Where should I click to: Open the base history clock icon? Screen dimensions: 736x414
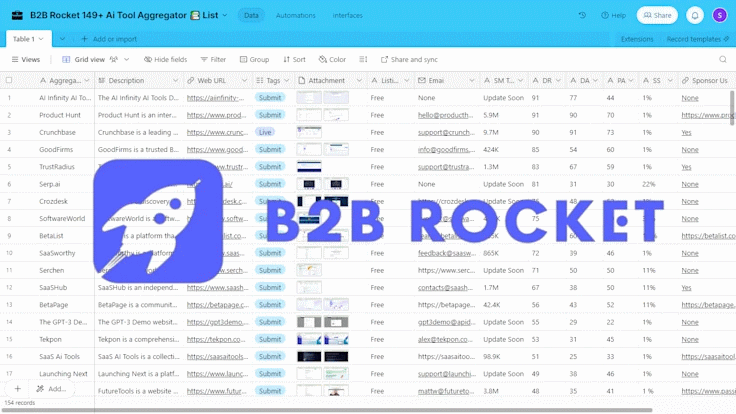tap(582, 15)
